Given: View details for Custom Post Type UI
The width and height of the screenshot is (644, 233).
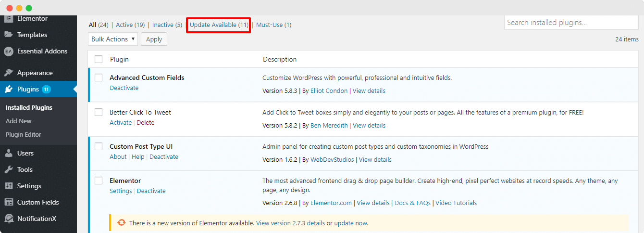Looking at the screenshot, I should click(375, 160).
